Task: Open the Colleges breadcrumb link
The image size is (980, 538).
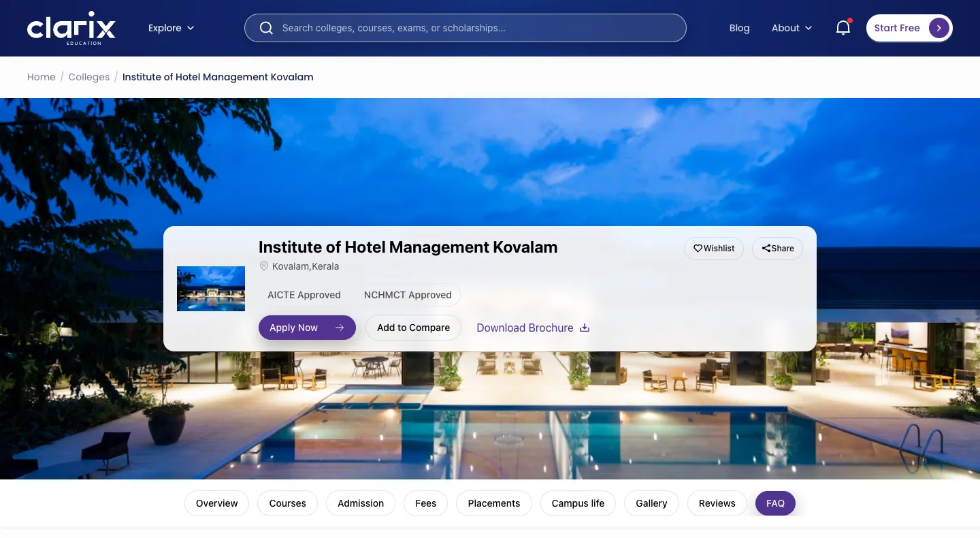Action: click(x=89, y=77)
